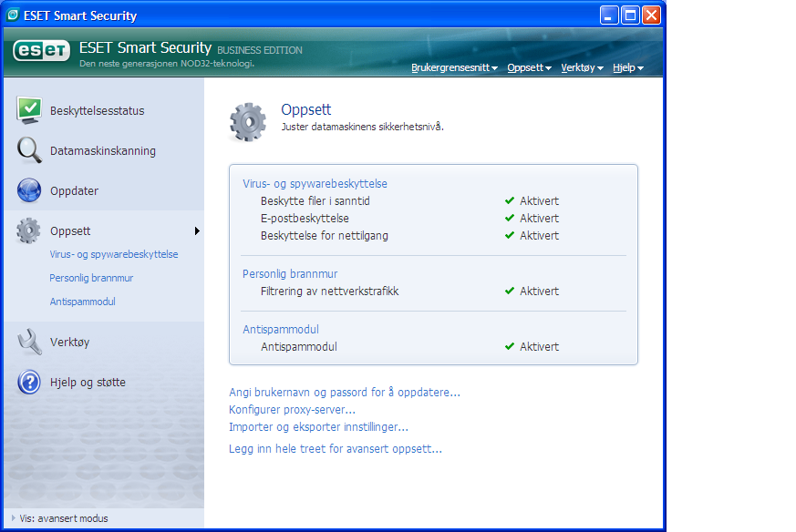
Task: Close the ESET Smart Security window
Action: coord(651,15)
